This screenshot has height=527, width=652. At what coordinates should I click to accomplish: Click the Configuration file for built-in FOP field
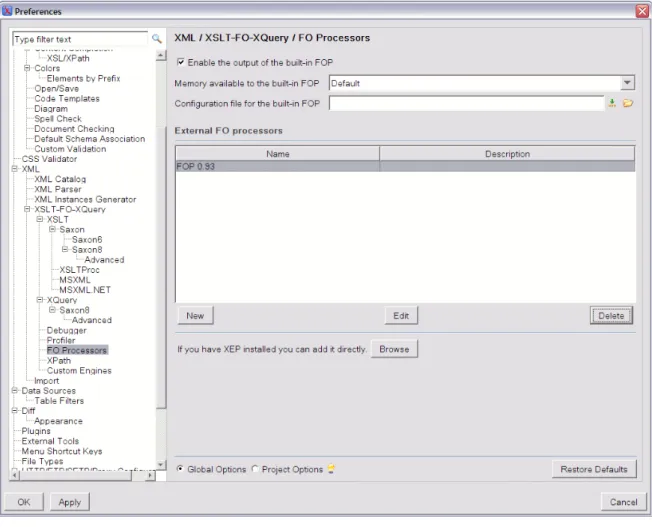tap(467, 103)
